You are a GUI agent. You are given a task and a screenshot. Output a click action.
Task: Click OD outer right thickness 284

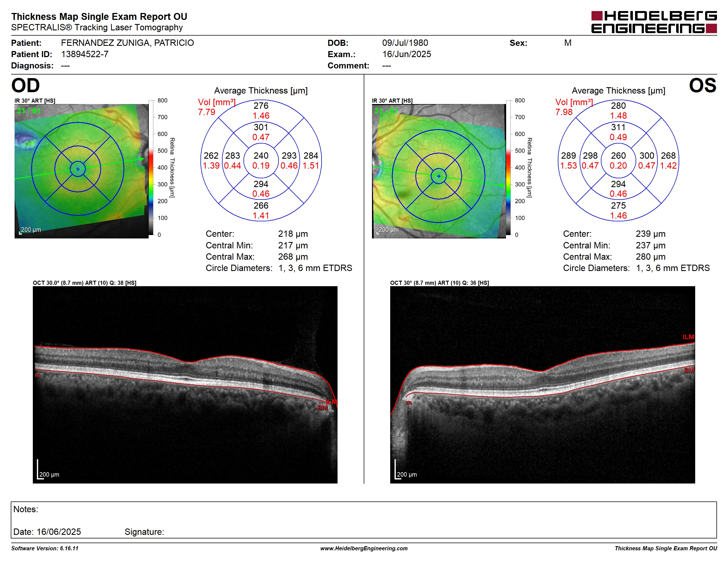311,156
